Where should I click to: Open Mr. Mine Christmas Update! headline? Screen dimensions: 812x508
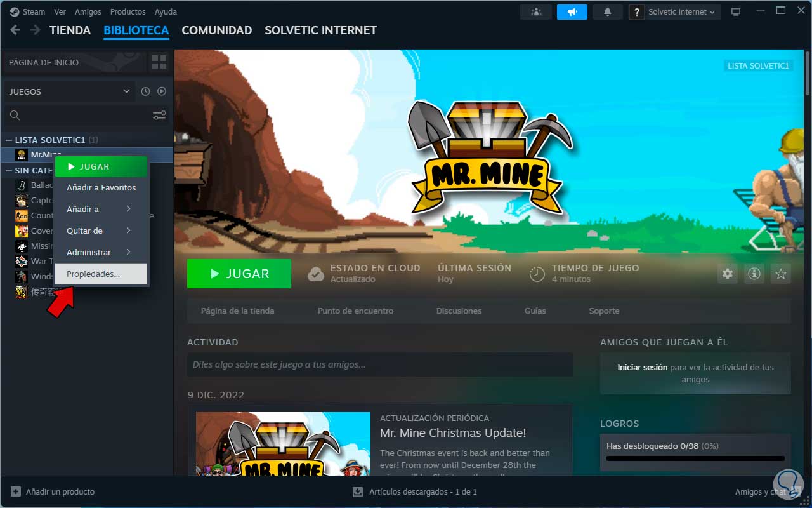(x=453, y=433)
